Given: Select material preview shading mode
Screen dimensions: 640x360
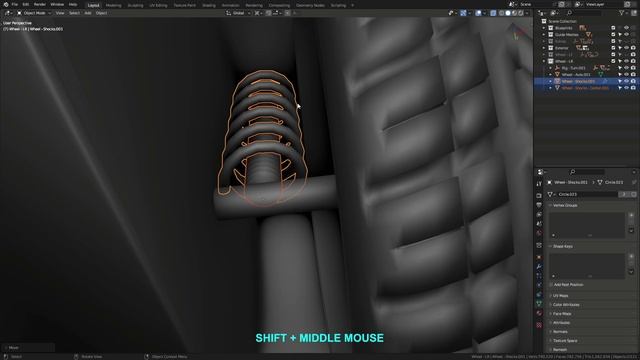Looking at the screenshot, I should point(515,13).
